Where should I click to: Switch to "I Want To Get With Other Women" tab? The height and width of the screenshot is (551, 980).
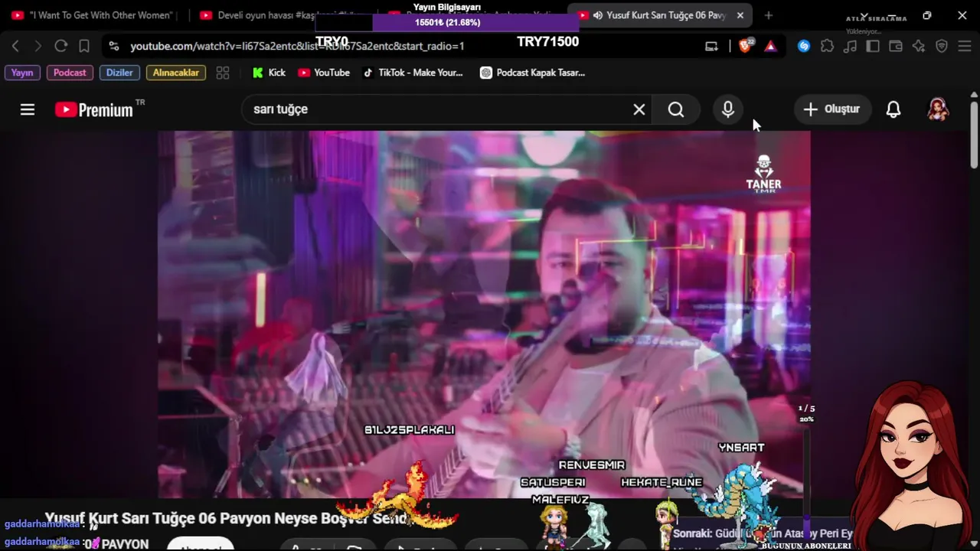[93, 15]
